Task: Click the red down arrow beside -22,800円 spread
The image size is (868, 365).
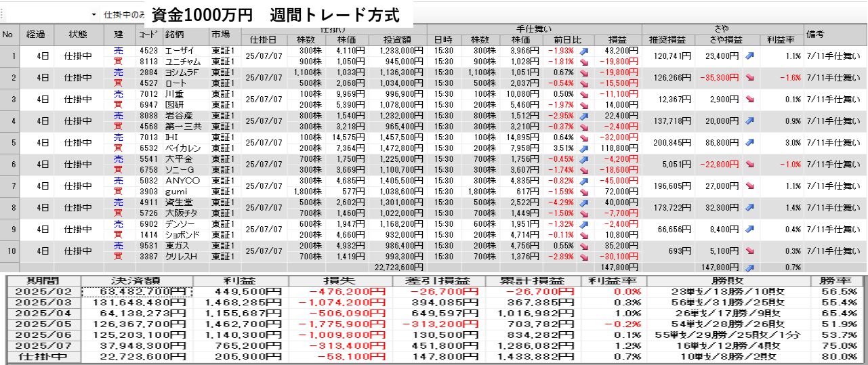Action: point(750,165)
